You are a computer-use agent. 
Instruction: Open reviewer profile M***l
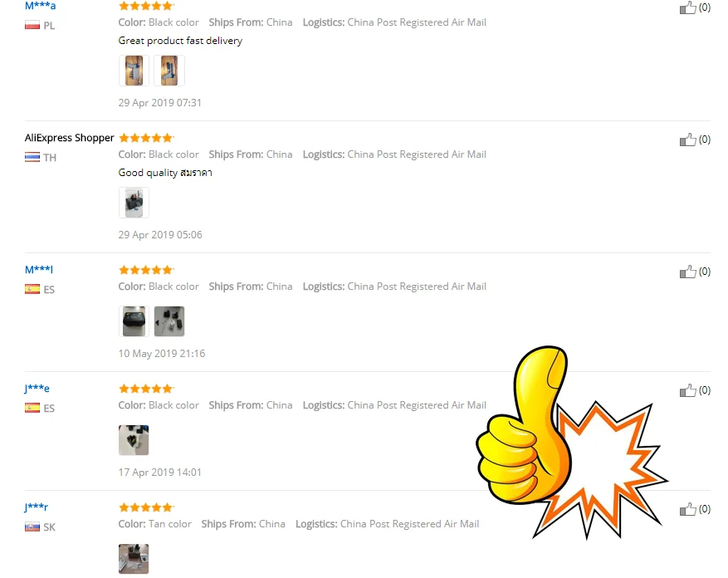[39, 270]
